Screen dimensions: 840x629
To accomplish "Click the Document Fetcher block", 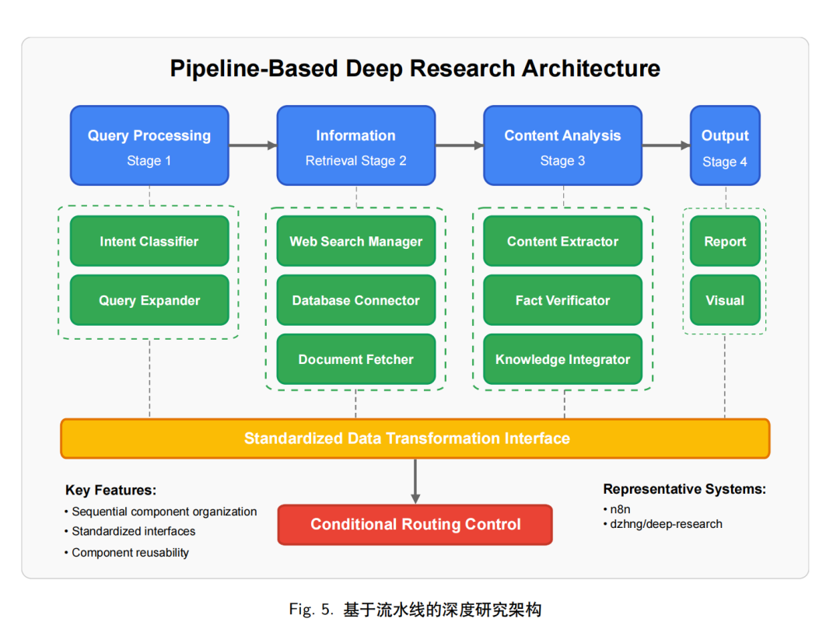I will (355, 358).
